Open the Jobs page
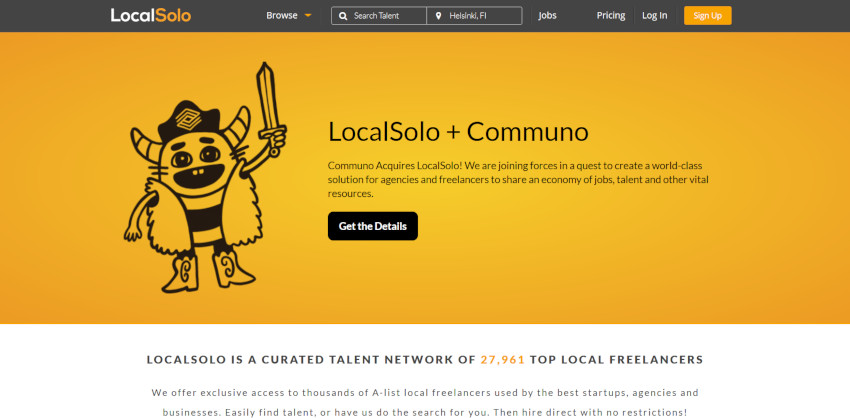Image resolution: width=850 pixels, height=418 pixels. [548, 16]
